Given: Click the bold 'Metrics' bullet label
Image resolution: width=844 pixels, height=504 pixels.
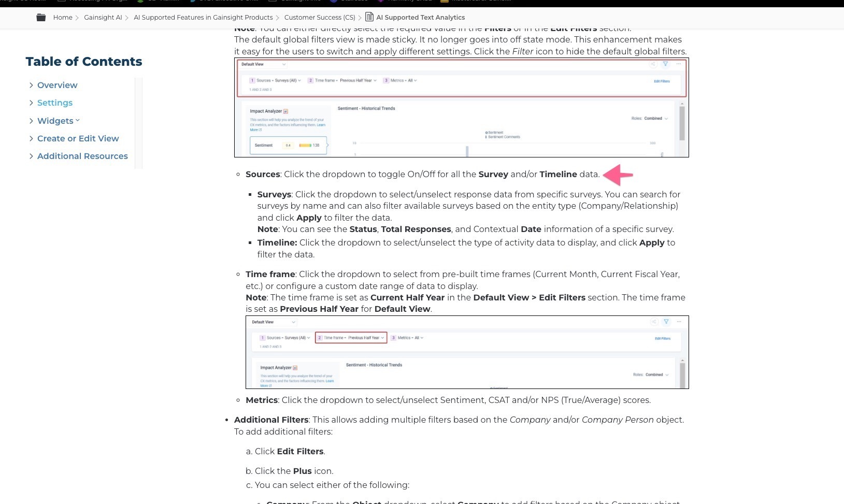Looking at the screenshot, I should 262,400.
